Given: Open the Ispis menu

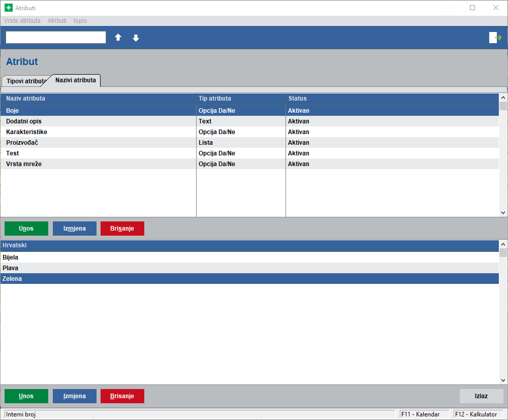Looking at the screenshot, I should pos(80,21).
